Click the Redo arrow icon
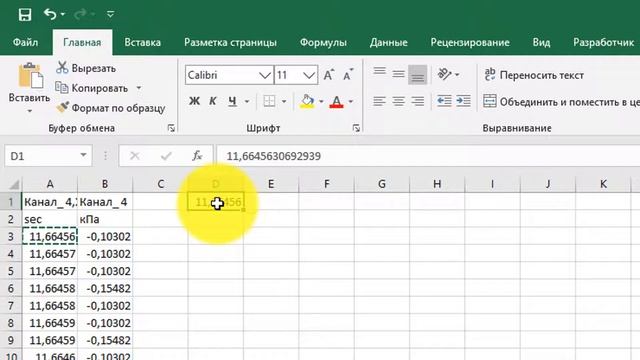This screenshot has height=360, width=640. (80, 15)
